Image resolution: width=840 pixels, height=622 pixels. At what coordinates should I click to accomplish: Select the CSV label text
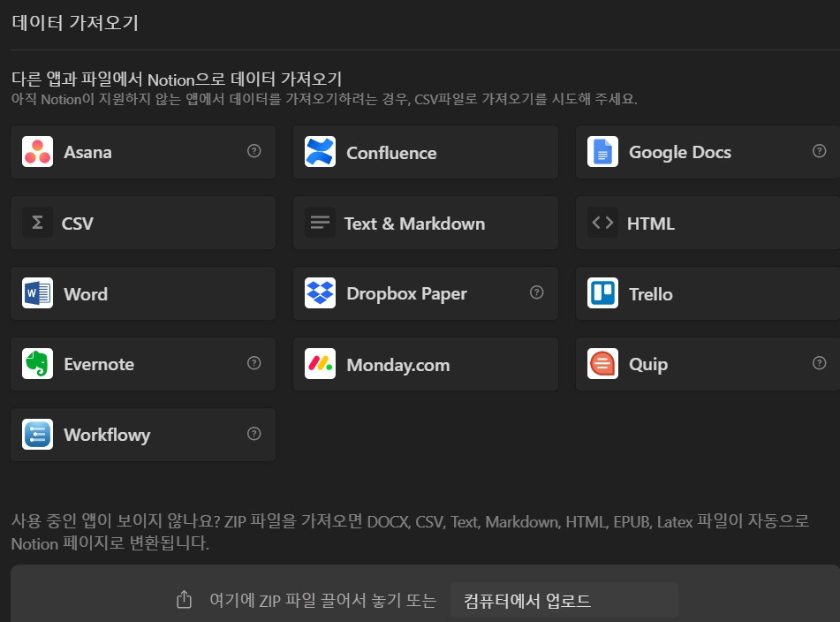[78, 224]
